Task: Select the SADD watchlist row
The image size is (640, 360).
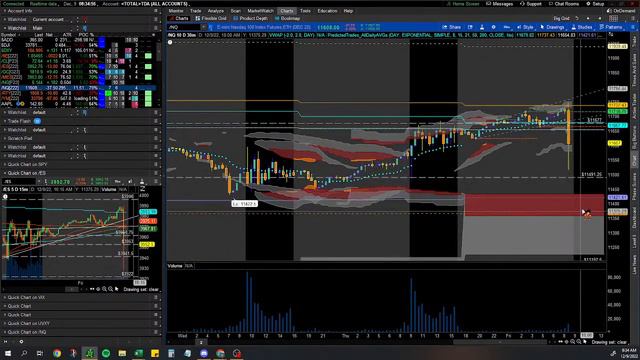Action: pyautogui.click(x=78, y=40)
